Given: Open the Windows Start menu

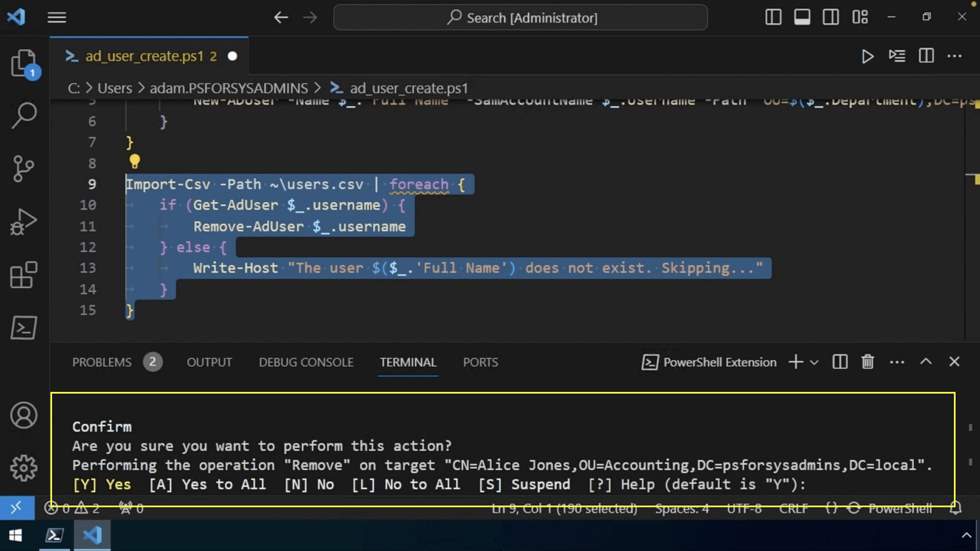Looking at the screenshot, I should [x=16, y=535].
